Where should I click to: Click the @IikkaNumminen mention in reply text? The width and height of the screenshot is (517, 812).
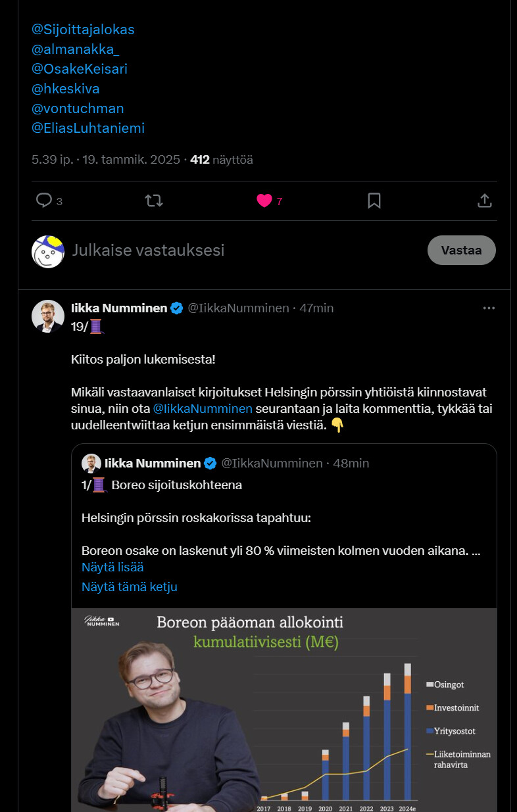203,408
